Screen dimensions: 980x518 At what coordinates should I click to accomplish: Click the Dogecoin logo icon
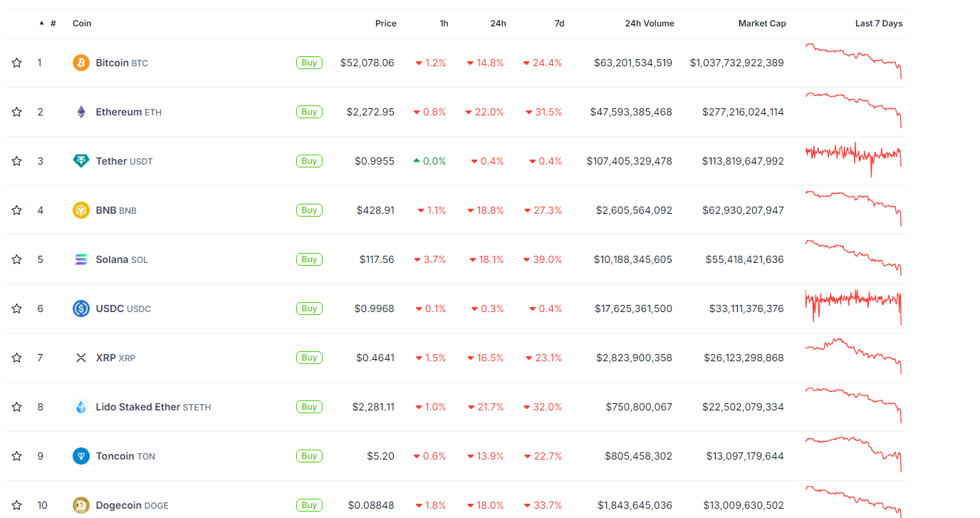click(81, 505)
